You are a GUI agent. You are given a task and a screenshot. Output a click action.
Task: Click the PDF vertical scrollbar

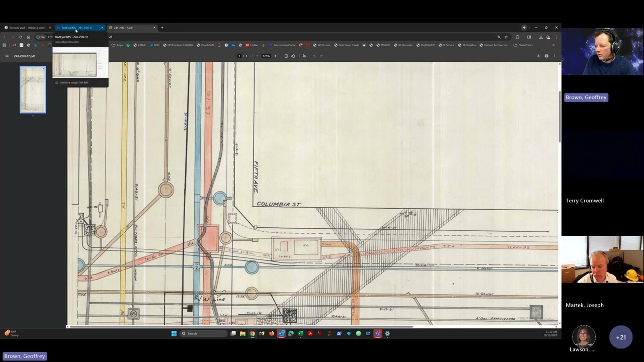559,117
